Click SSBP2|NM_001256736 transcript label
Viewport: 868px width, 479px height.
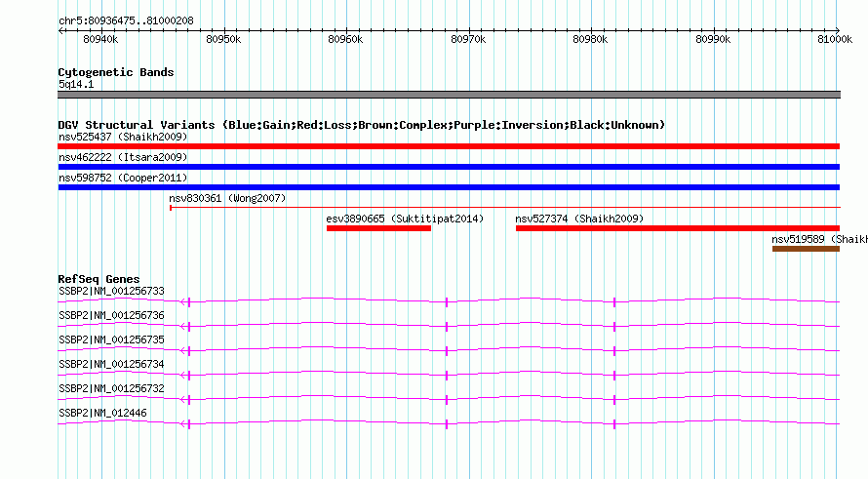(x=111, y=315)
